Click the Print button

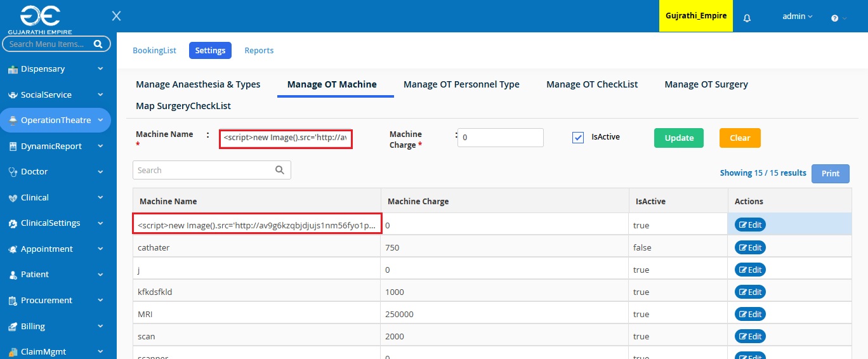(x=831, y=173)
